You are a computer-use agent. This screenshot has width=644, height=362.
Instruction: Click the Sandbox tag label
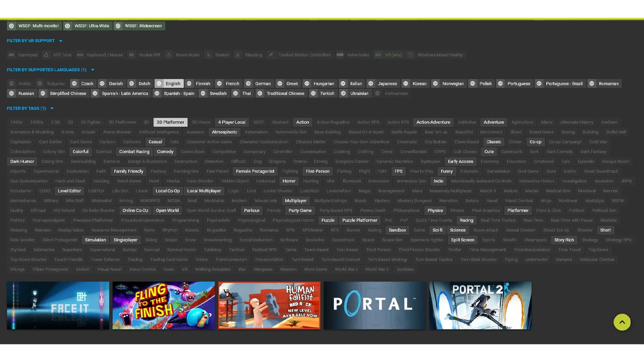[x=397, y=230]
